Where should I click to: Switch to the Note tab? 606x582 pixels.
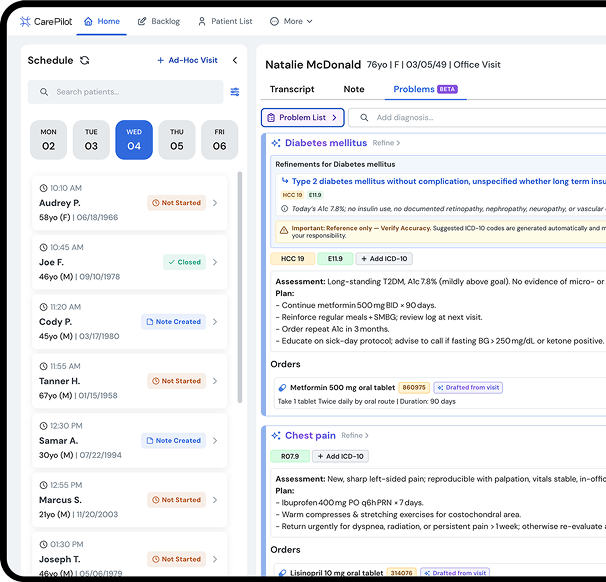(354, 89)
